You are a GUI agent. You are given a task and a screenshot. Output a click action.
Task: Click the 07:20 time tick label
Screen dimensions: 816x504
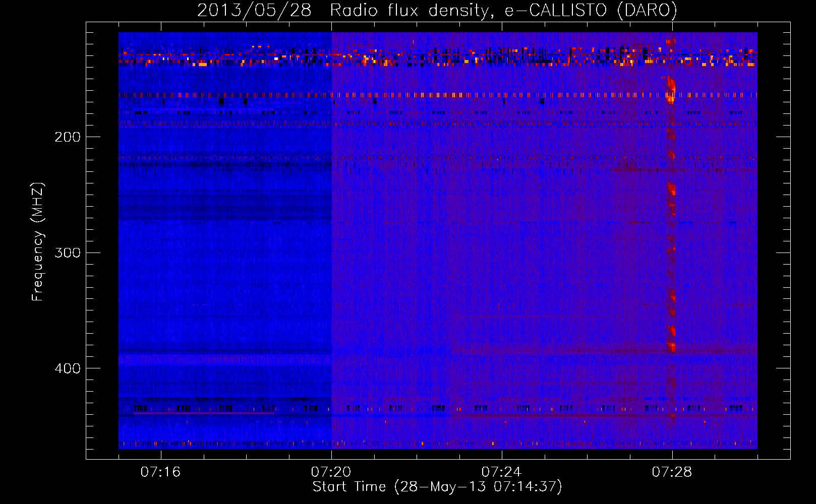pyautogui.click(x=331, y=472)
